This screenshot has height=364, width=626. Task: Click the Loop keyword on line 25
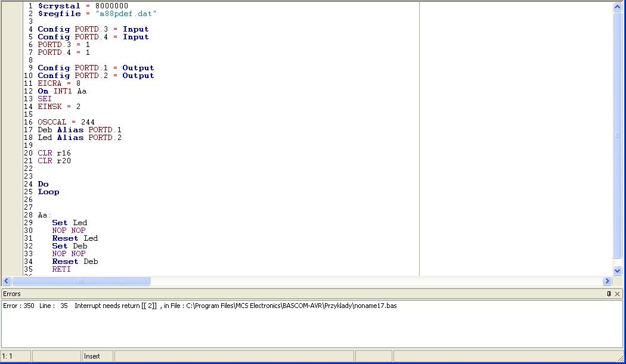(x=48, y=192)
